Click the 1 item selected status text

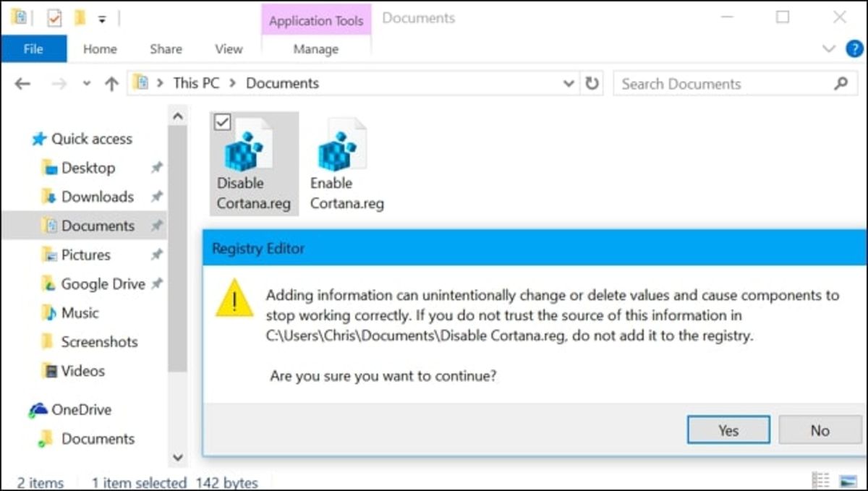139,482
